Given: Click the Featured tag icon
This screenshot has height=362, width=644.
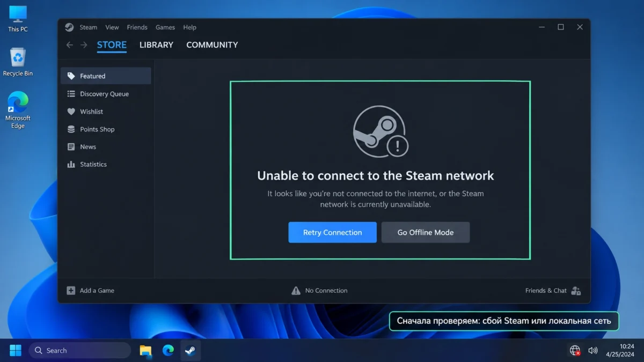Looking at the screenshot, I should pyautogui.click(x=71, y=76).
